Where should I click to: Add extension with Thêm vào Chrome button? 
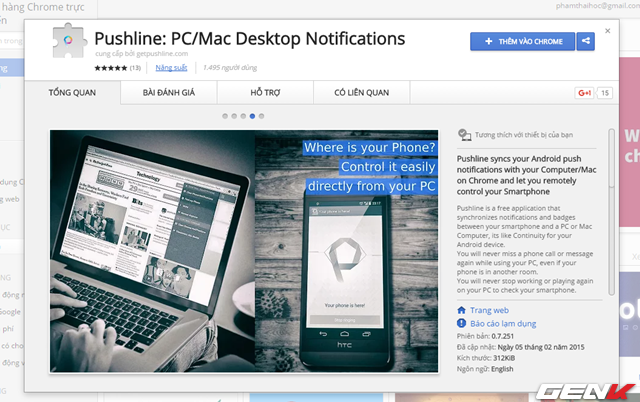pyautogui.click(x=522, y=41)
